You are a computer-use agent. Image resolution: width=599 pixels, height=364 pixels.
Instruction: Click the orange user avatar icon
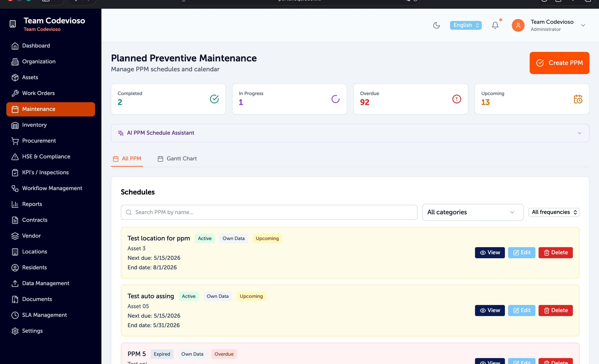pyautogui.click(x=518, y=25)
